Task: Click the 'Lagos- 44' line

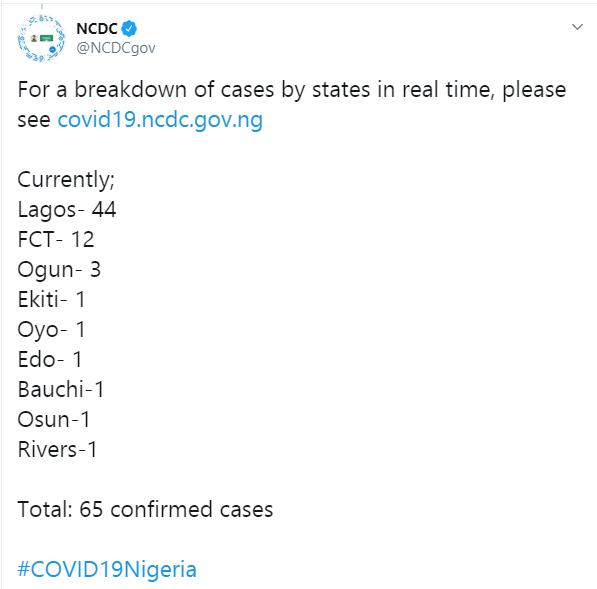Action: (67, 210)
